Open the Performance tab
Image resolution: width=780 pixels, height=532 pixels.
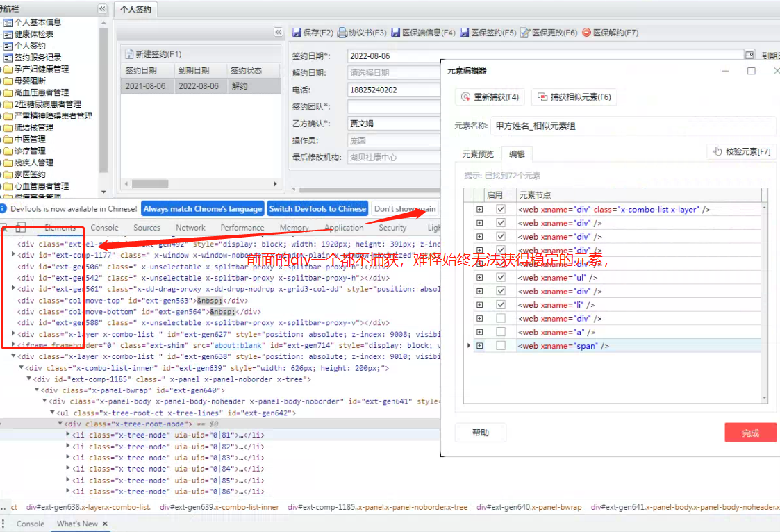(x=242, y=228)
